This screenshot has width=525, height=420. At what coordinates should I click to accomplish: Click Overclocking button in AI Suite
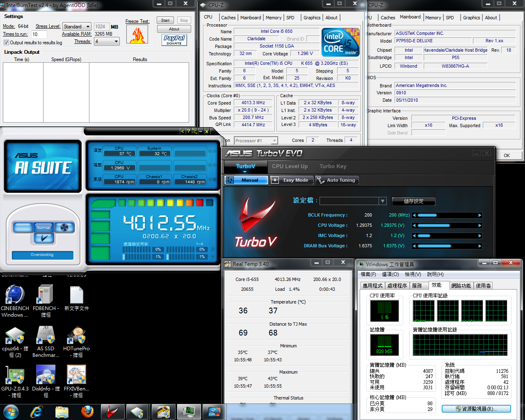(x=42, y=255)
